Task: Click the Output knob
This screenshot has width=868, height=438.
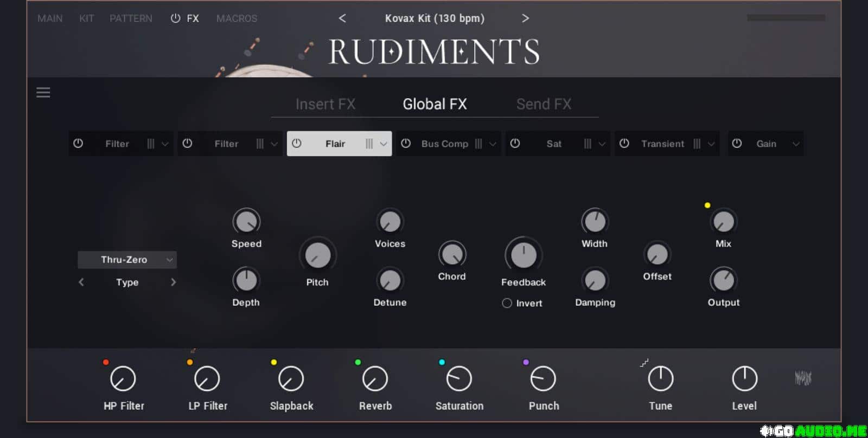Action: point(724,280)
